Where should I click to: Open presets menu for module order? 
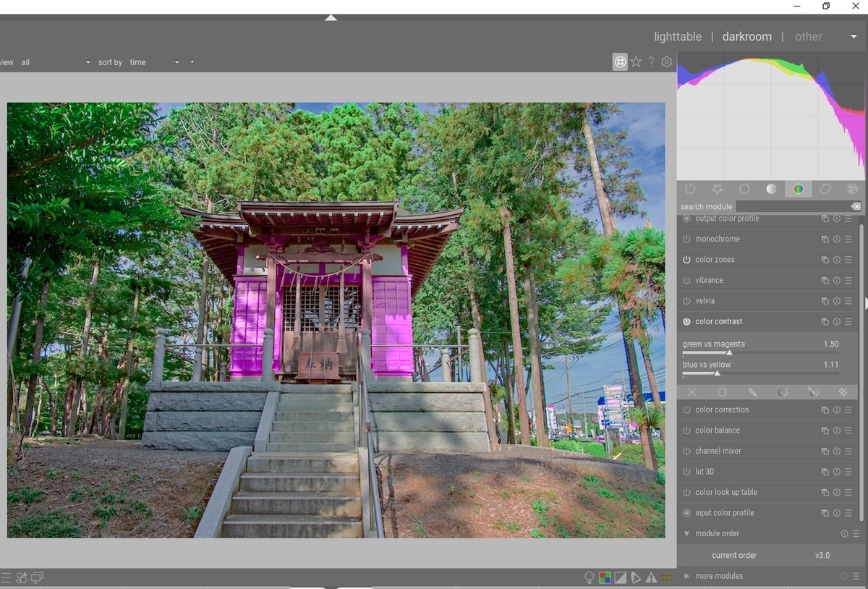(856, 533)
